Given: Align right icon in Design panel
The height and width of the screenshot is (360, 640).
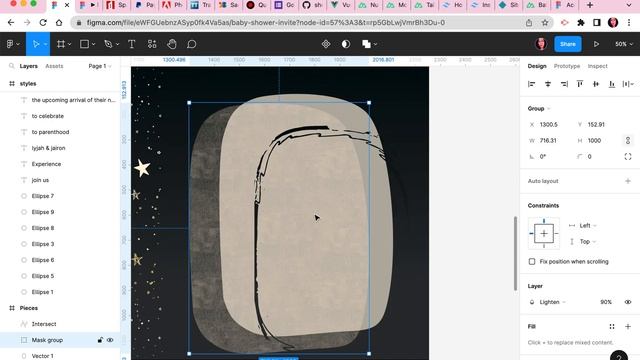Looking at the screenshot, I should [x=564, y=84].
